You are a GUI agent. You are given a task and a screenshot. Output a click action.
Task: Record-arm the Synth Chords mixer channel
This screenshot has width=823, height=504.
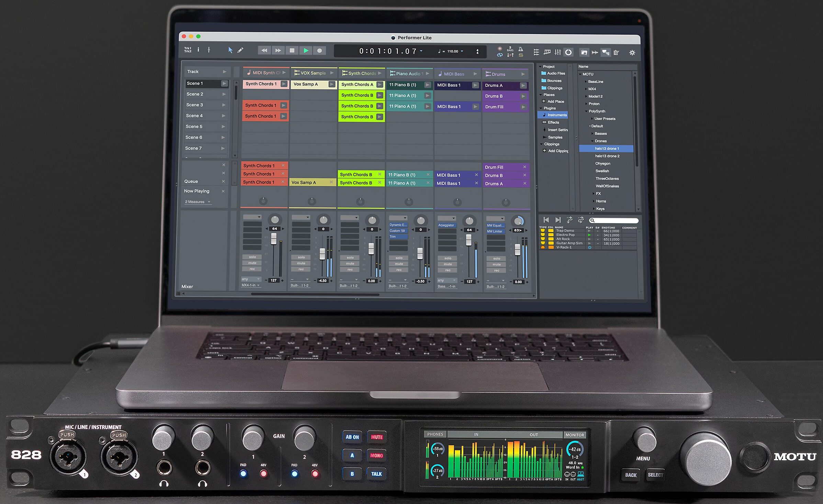(350, 270)
